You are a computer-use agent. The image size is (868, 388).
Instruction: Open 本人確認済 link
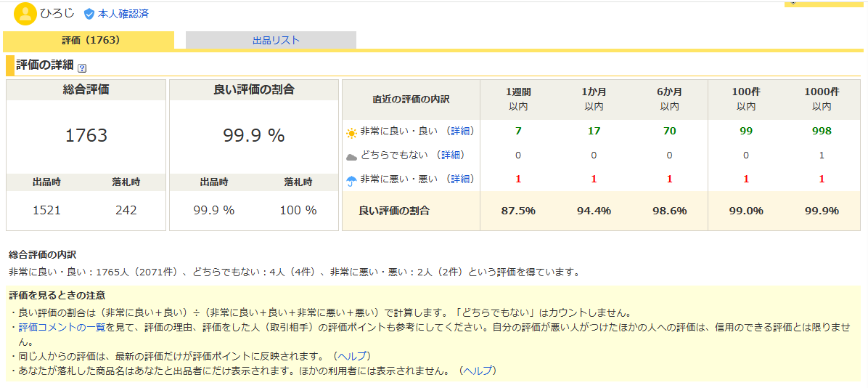click(x=123, y=14)
